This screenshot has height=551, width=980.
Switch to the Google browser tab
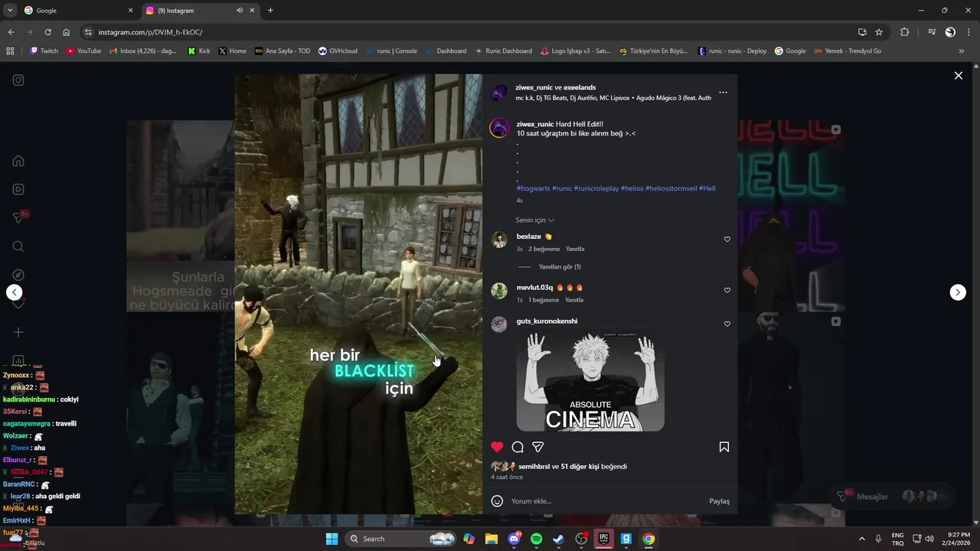(77, 11)
